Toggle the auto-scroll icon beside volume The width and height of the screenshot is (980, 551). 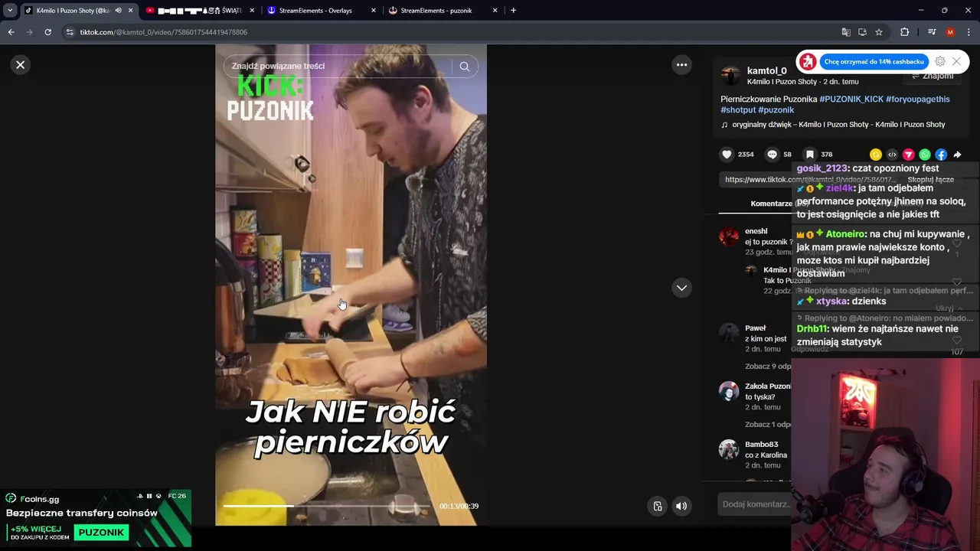coord(657,506)
